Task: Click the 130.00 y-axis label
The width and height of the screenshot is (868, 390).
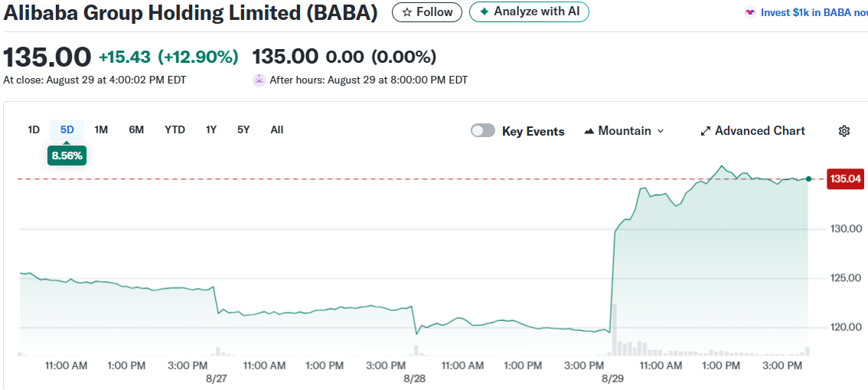Action: [x=847, y=229]
